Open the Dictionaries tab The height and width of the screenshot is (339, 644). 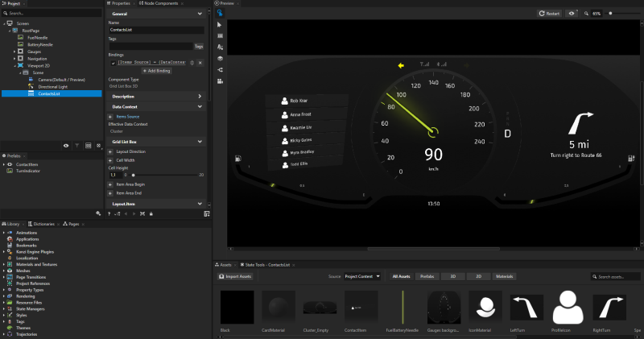44,223
